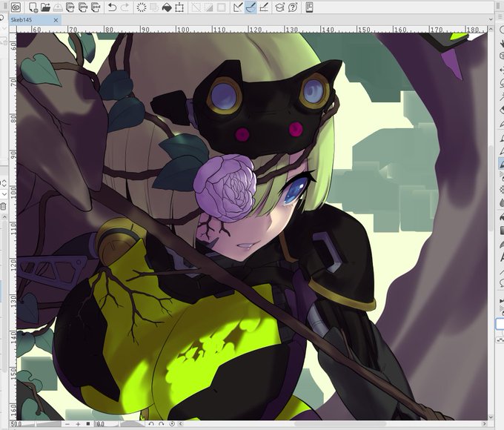Clear the layer with the dotted circle icon

click(x=142, y=7)
